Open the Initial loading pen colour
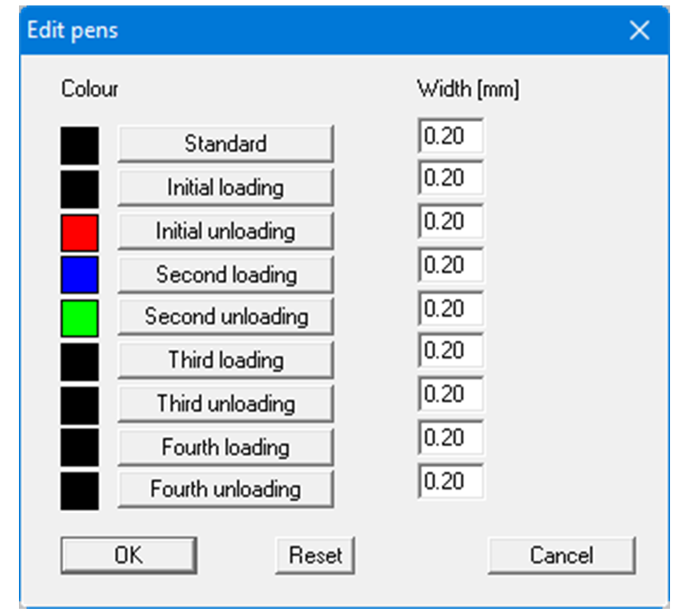Screen dimensions: 689x616 (x=225, y=188)
